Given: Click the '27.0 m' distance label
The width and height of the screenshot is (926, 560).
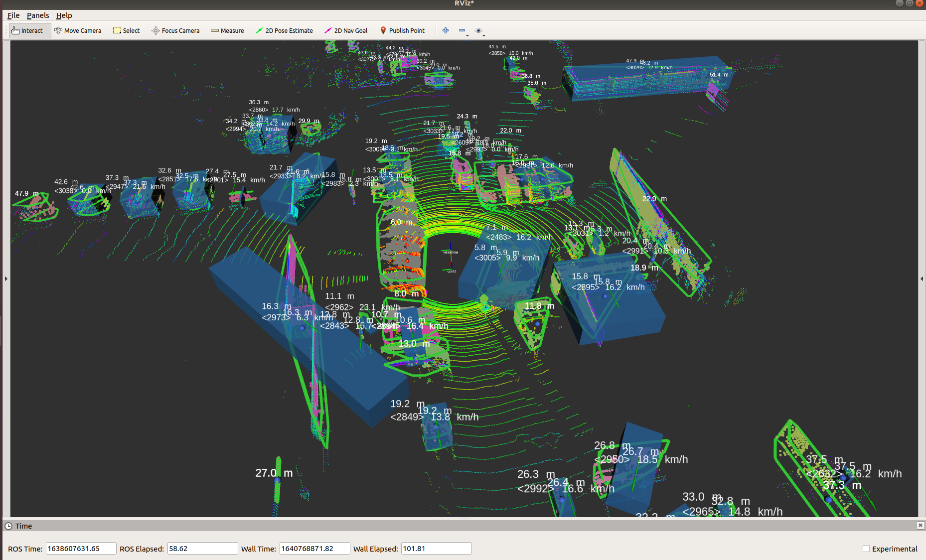Looking at the screenshot, I should click(x=274, y=473).
